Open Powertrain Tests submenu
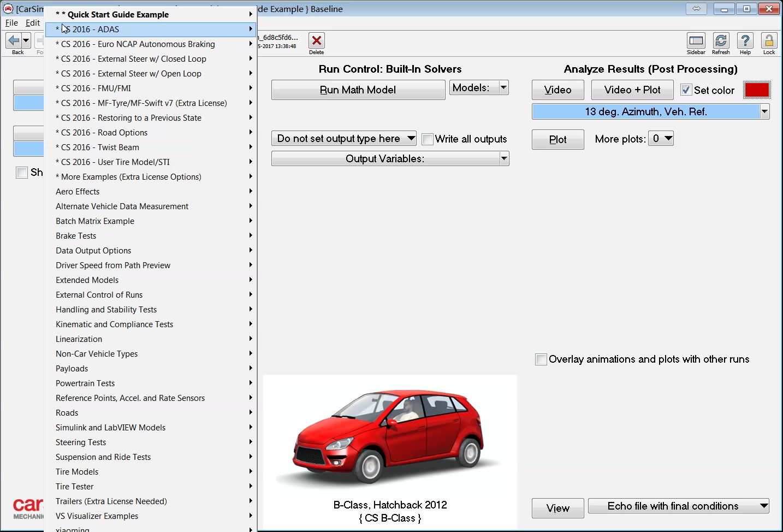 coord(151,383)
